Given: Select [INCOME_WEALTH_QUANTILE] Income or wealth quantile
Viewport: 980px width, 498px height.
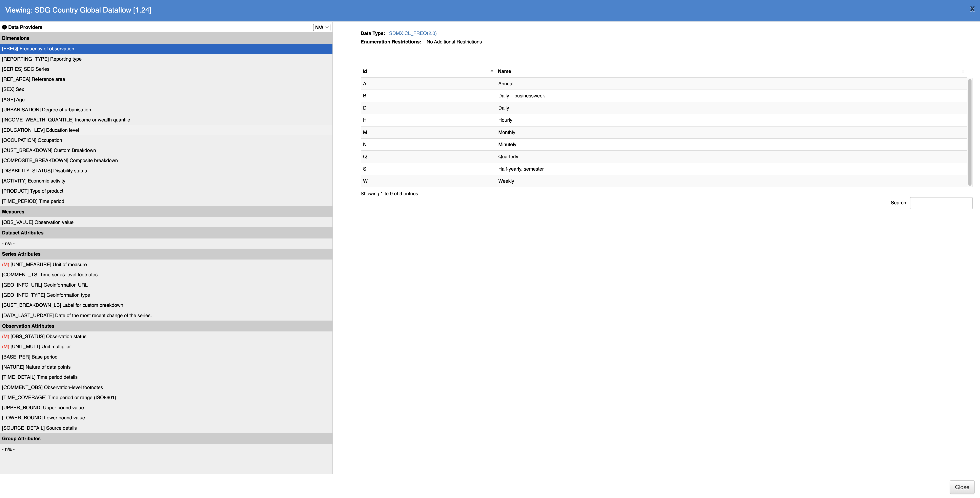Looking at the screenshot, I should click(x=166, y=120).
